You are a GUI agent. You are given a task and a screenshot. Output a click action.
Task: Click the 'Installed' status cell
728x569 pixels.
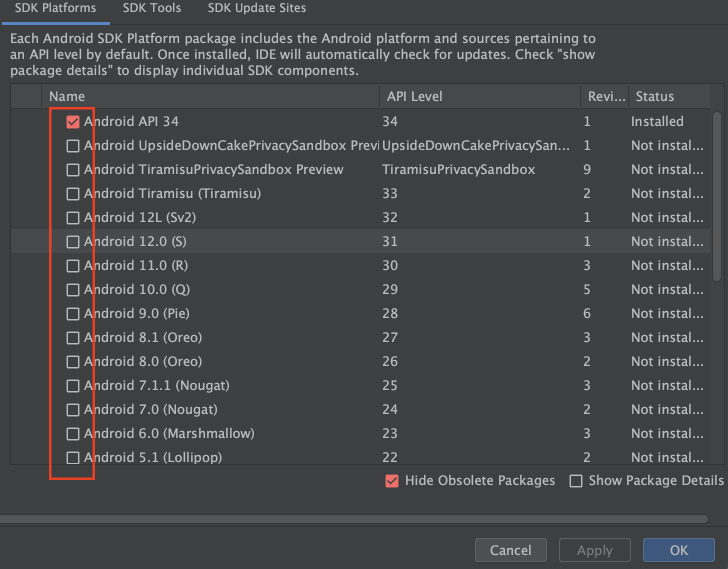(x=657, y=121)
